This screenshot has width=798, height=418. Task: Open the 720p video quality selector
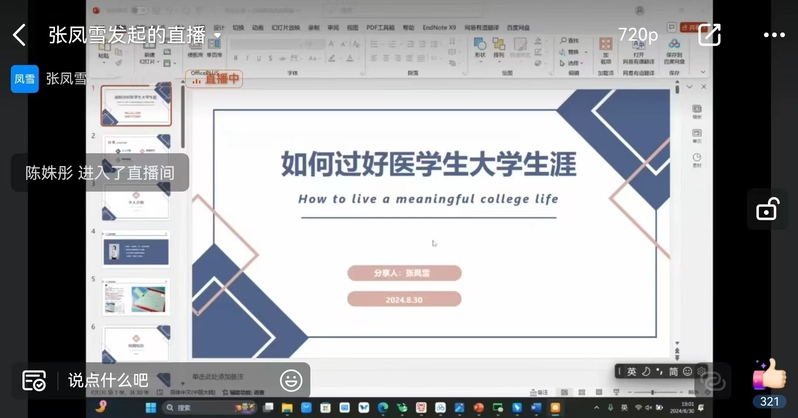click(x=637, y=35)
